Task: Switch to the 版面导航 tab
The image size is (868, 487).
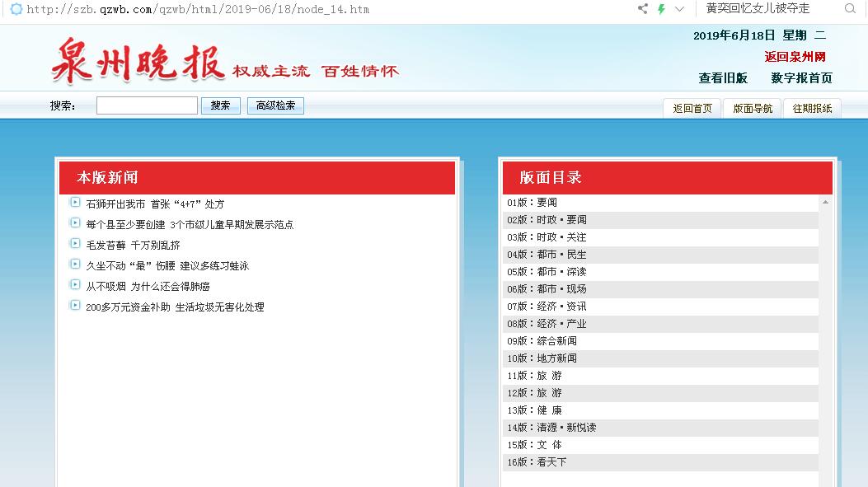Action: coord(753,108)
